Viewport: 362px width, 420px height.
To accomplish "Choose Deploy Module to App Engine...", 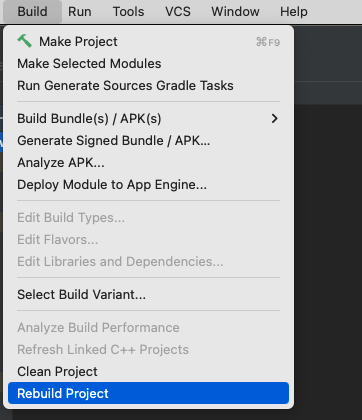I will (x=148, y=185).
